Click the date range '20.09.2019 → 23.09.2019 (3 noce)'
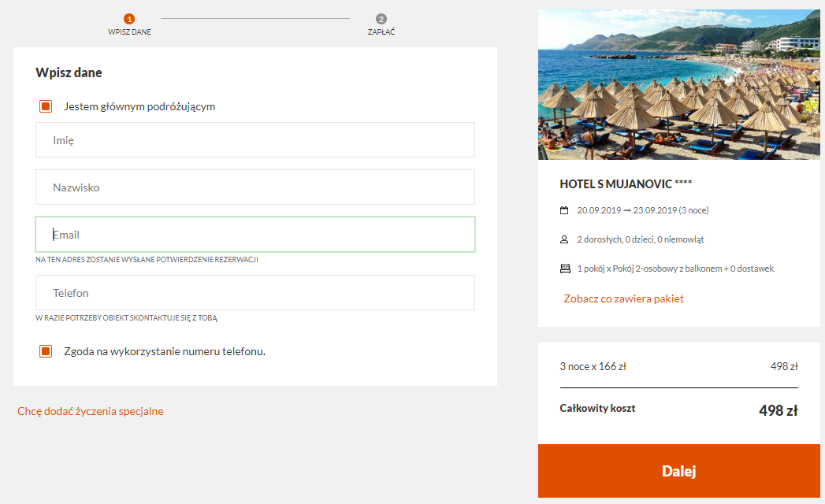825x504 pixels. 643,210
